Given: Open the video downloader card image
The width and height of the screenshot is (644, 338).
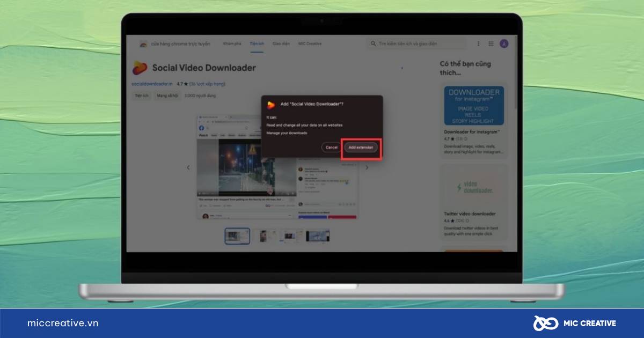Looking at the screenshot, I should (474, 187).
